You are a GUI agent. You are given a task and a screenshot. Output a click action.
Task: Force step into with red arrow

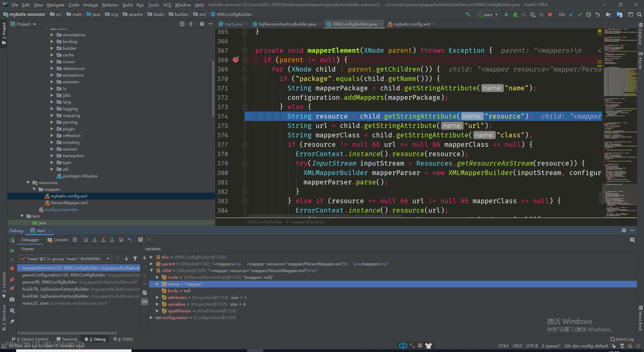[103, 239]
